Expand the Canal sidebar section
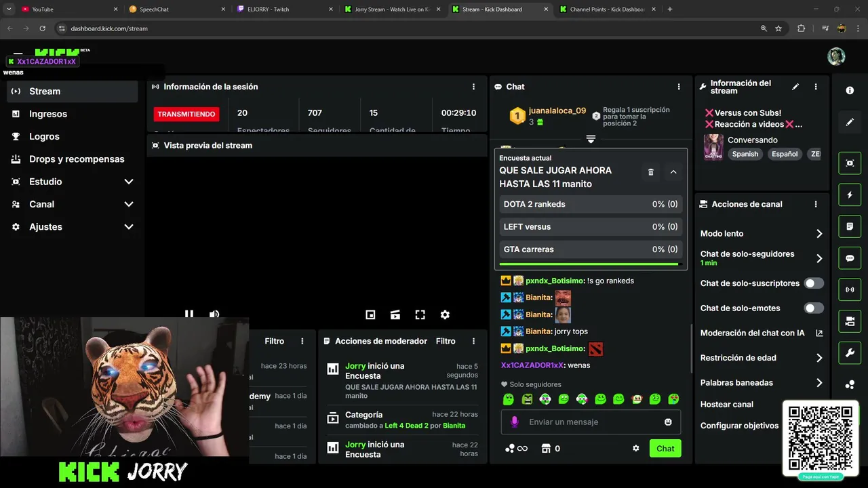 (x=129, y=204)
